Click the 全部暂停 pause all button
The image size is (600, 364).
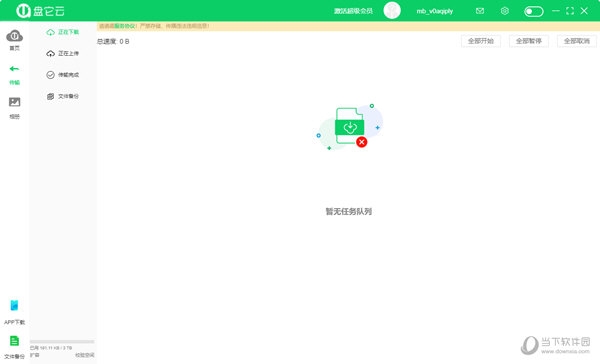coord(529,41)
